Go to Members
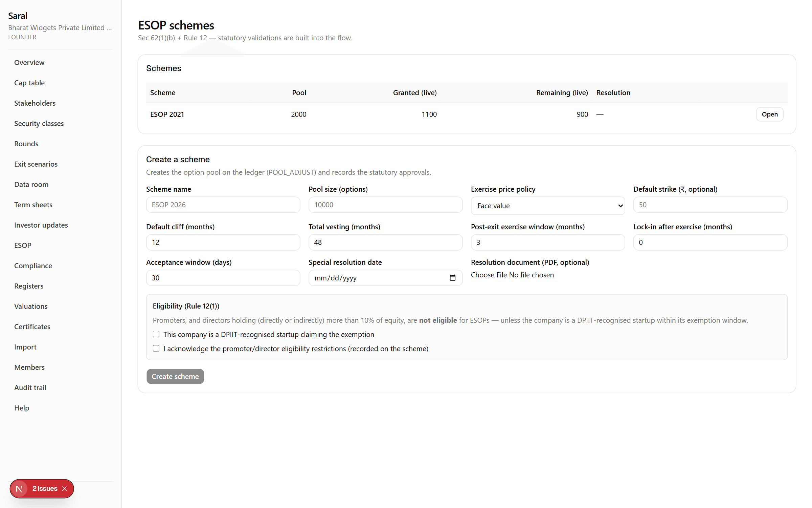The image size is (812, 508). (x=29, y=367)
